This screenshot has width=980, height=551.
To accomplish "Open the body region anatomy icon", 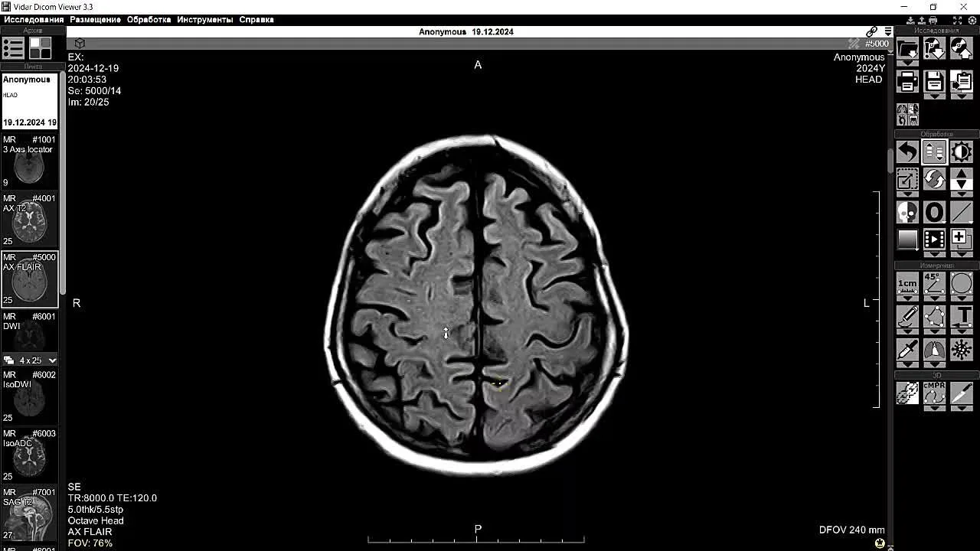I will tap(907, 115).
